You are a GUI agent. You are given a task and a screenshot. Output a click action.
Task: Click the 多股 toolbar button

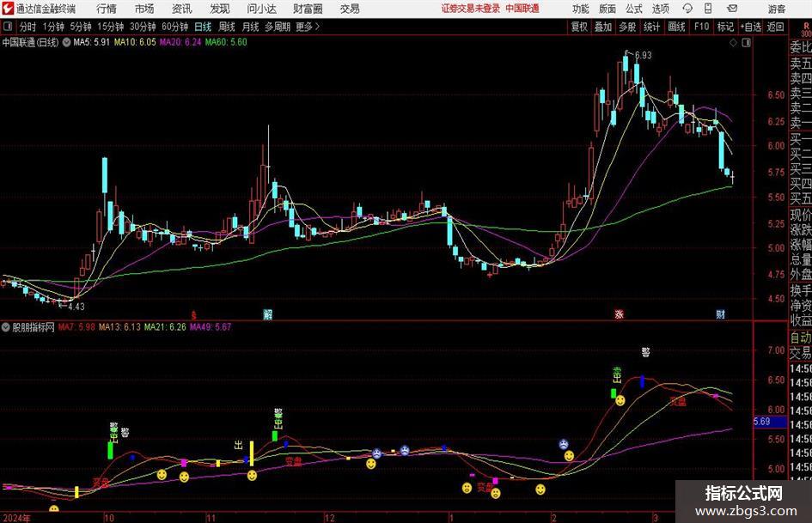tap(627, 27)
